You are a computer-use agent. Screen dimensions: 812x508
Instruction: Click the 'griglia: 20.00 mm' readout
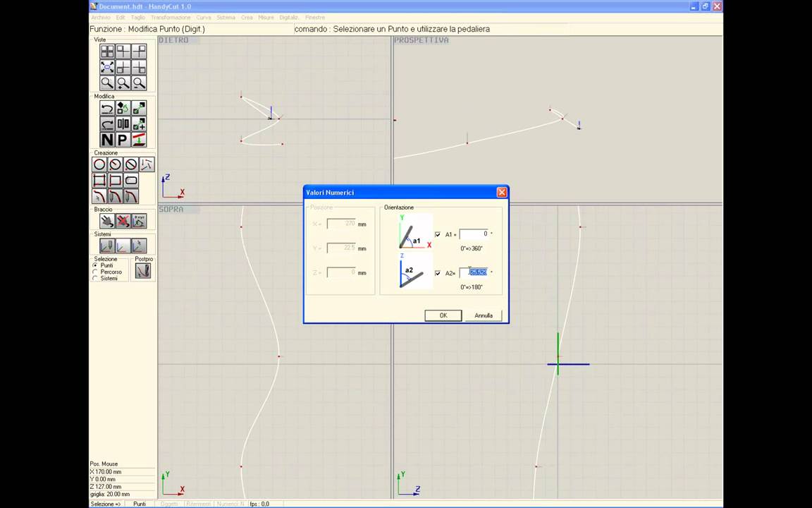pos(110,494)
